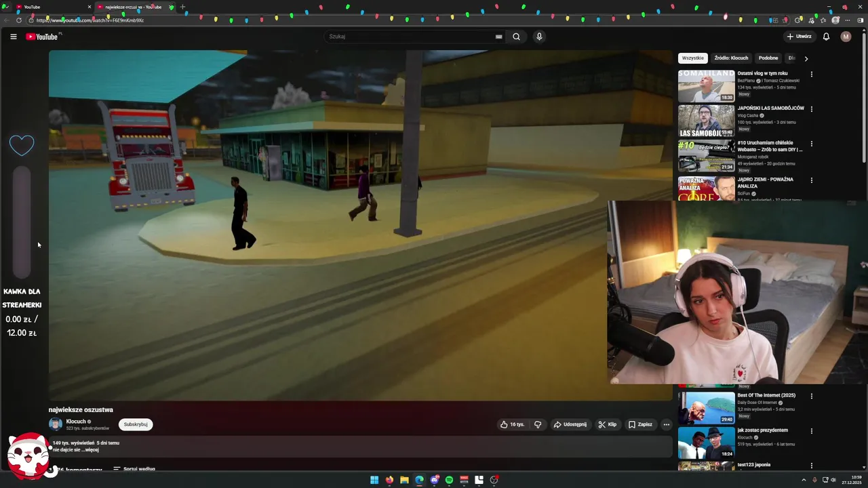This screenshot has width=868, height=488.
Task: Open taskbar clock showing 10:59
Action: point(852,480)
